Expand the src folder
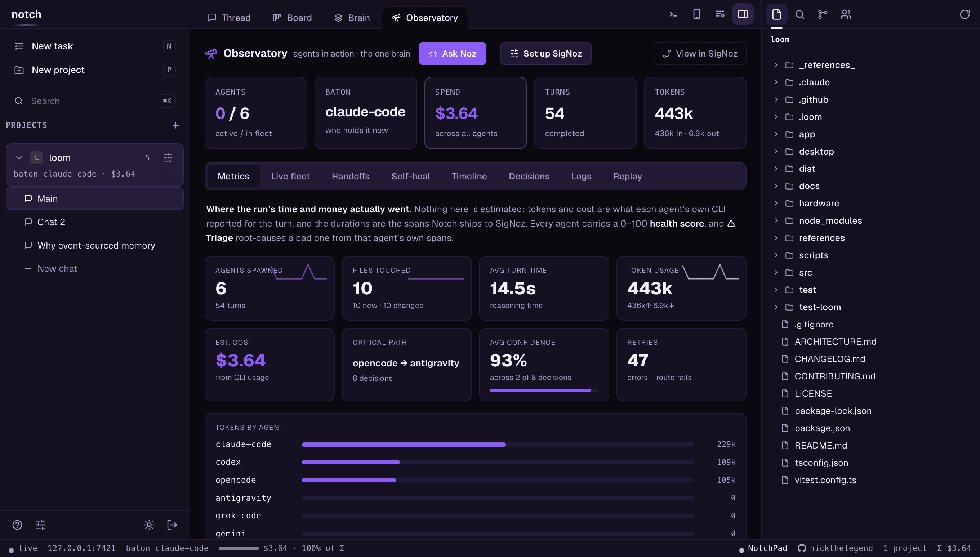The width and height of the screenshot is (980, 557). [x=776, y=272]
